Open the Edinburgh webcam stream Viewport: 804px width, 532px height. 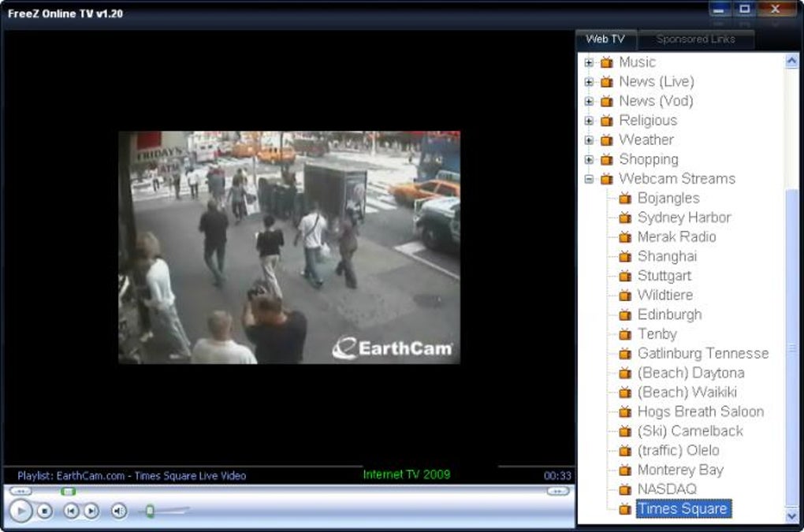point(670,314)
